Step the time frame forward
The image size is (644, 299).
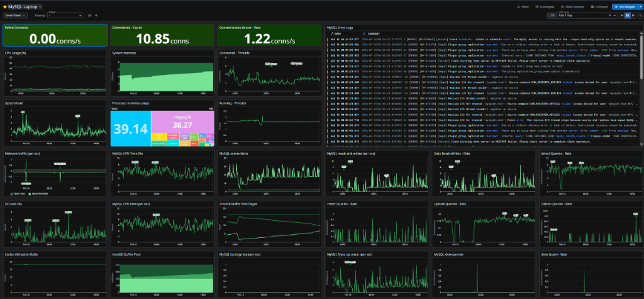pyautogui.click(x=633, y=15)
